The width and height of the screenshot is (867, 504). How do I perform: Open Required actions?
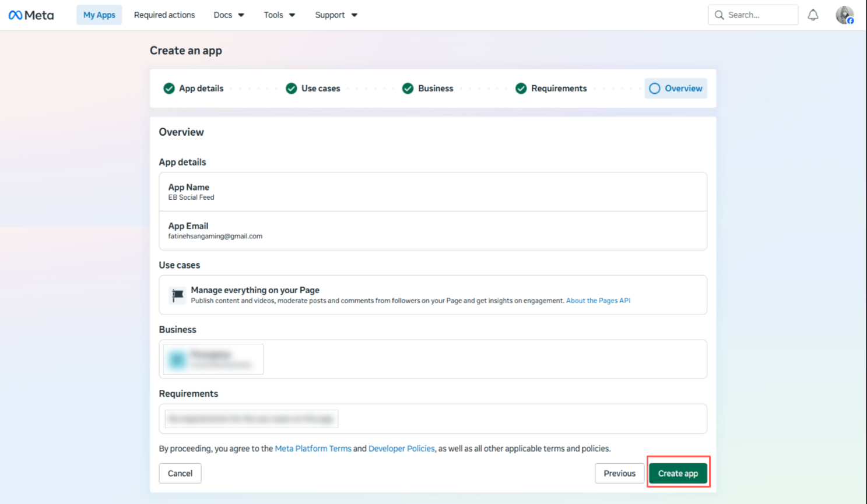(x=164, y=15)
